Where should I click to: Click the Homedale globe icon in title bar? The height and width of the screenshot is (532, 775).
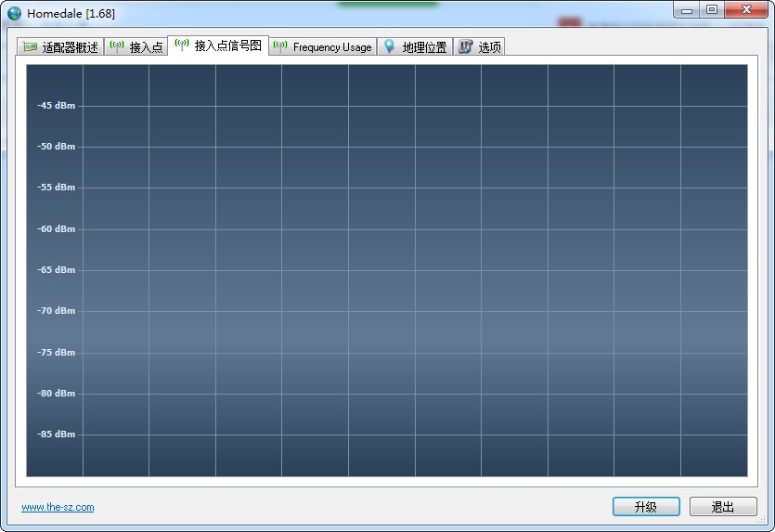click(14, 13)
